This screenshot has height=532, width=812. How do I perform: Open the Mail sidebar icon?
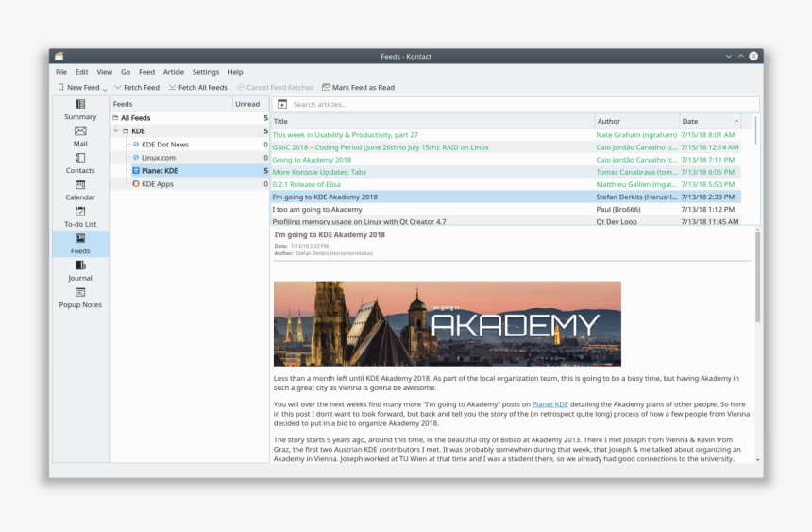point(80,137)
